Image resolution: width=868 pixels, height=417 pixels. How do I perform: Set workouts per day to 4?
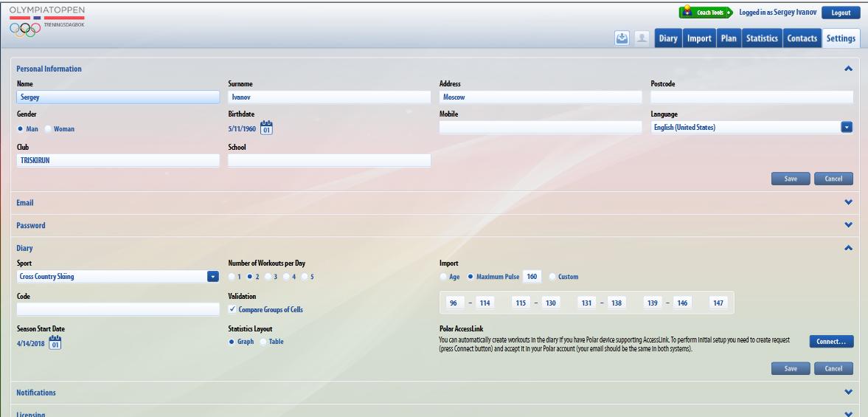286,276
